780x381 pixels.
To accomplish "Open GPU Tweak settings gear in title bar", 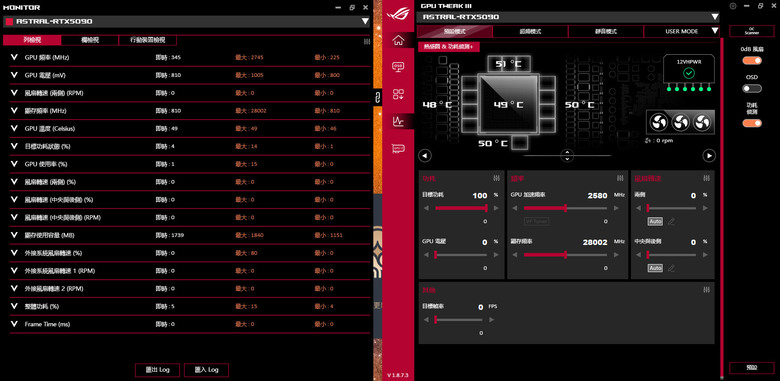I will 732,6.
